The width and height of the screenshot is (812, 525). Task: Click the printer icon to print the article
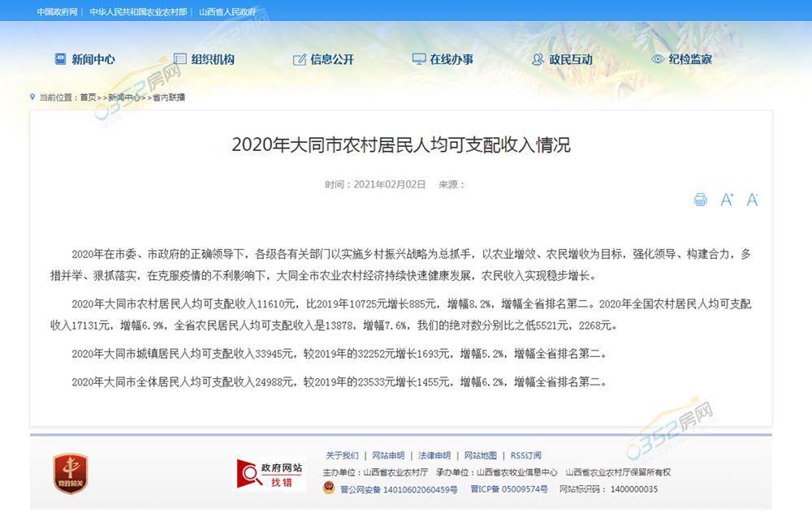[x=699, y=199]
